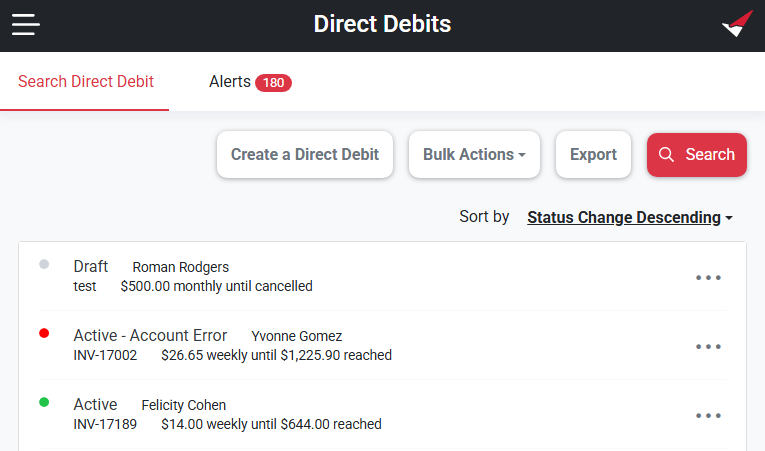The width and height of the screenshot is (765, 451).
Task: Click the red Search button
Action: tap(697, 155)
